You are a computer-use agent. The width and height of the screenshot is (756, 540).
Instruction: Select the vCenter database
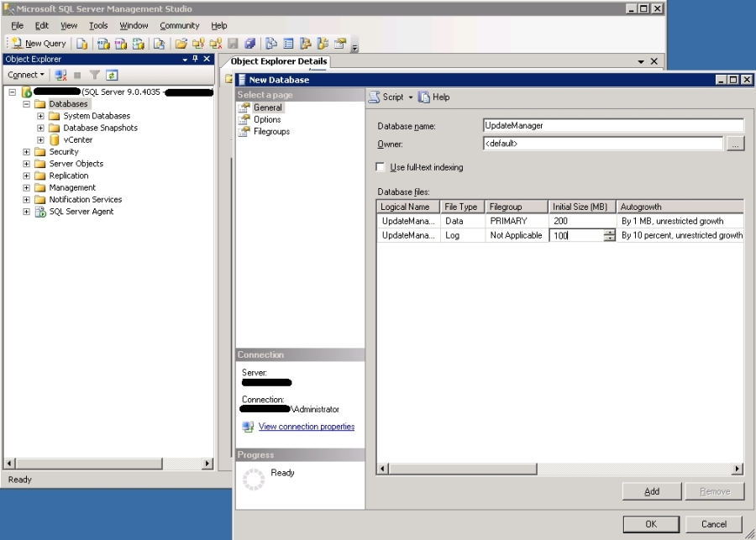tap(77, 139)
